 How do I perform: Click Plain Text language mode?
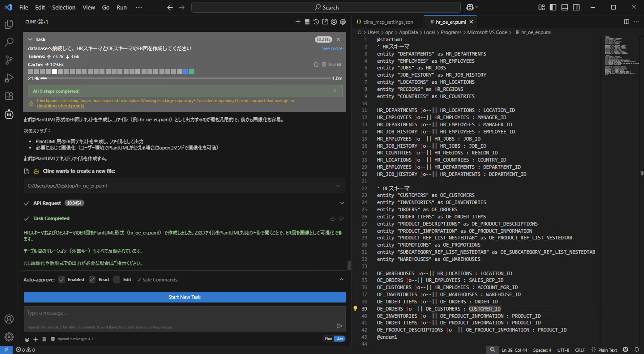[608, 350]
